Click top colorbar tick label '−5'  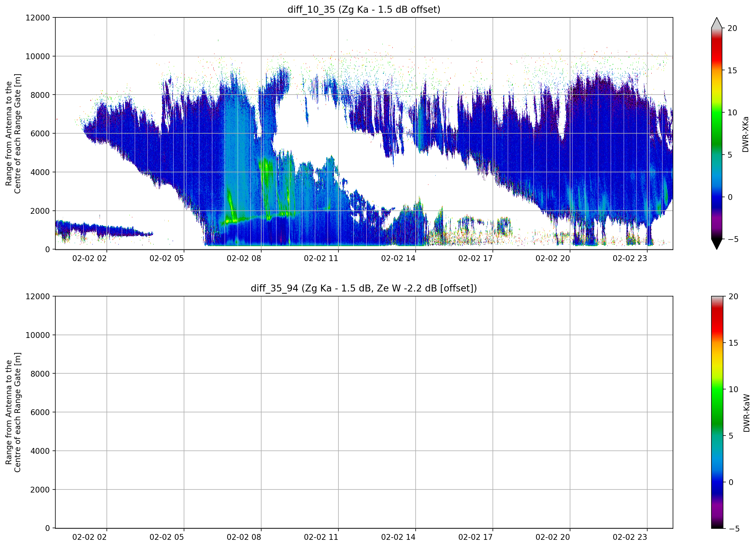coord(733,239)
